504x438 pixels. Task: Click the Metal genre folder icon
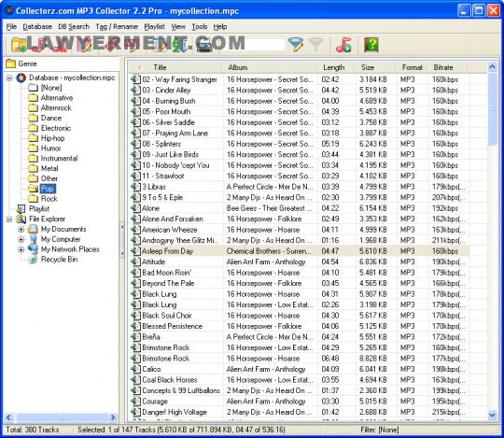33,168
